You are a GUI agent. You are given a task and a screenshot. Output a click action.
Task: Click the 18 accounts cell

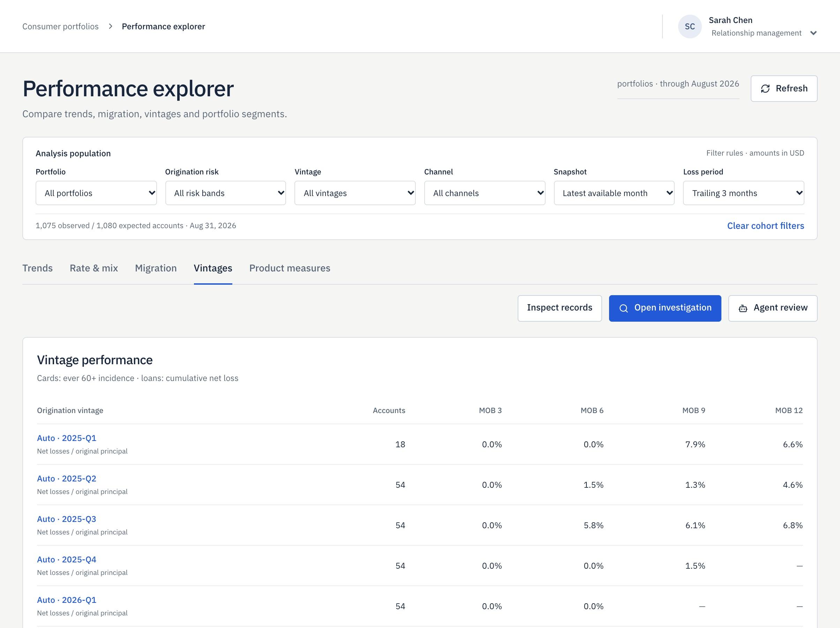tap(400, 444)
